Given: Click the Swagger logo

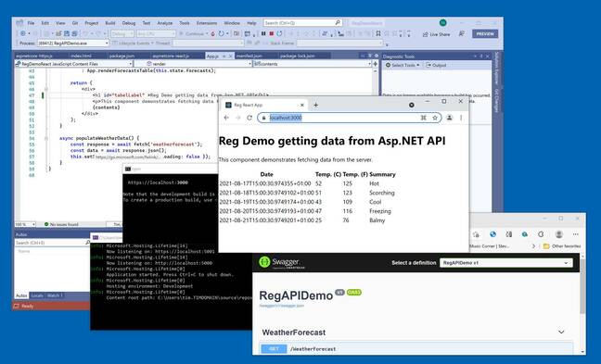Looking at the screenshot, I should tap(282, 262).
